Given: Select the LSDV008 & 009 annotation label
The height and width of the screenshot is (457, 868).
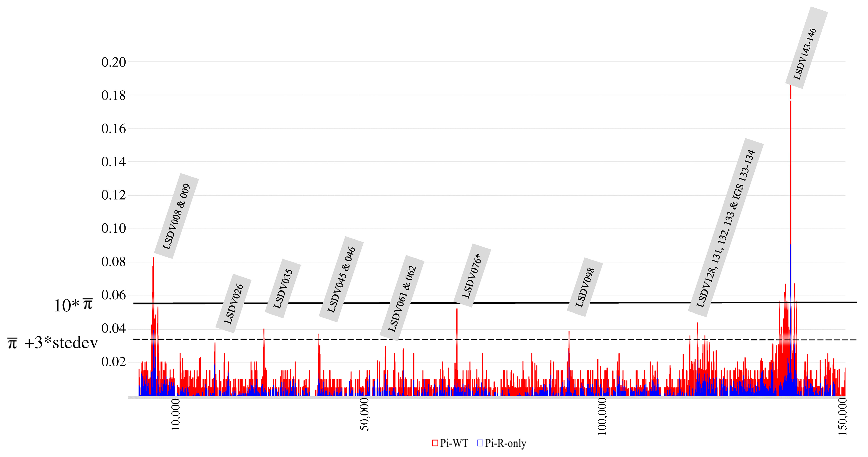Looking at the screenshot, I should 176,216.
